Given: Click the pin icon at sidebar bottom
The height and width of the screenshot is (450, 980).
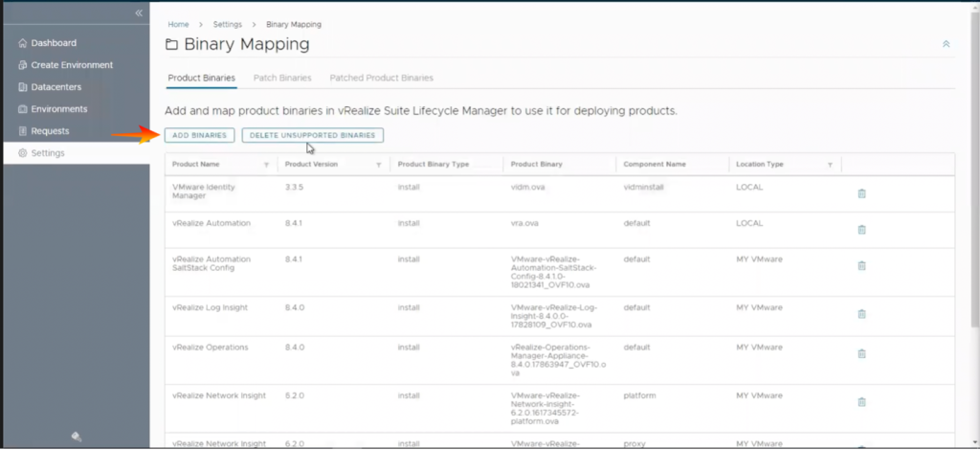Looking at the screenshot, I should point(76,437).
